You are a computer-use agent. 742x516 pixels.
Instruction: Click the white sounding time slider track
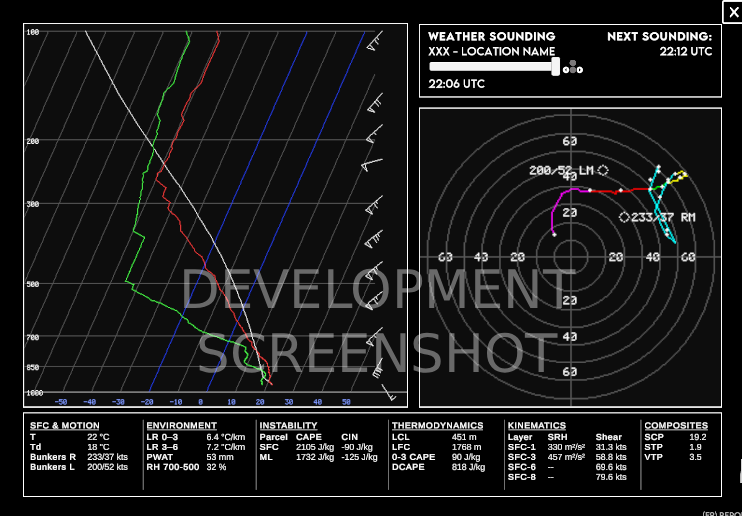[x=492, y=67]
